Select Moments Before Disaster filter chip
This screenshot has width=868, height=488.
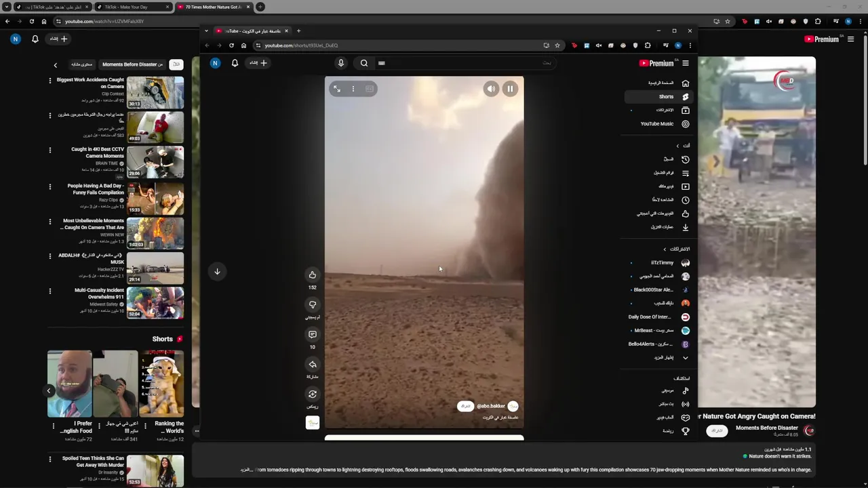click(x=132, y=64)
